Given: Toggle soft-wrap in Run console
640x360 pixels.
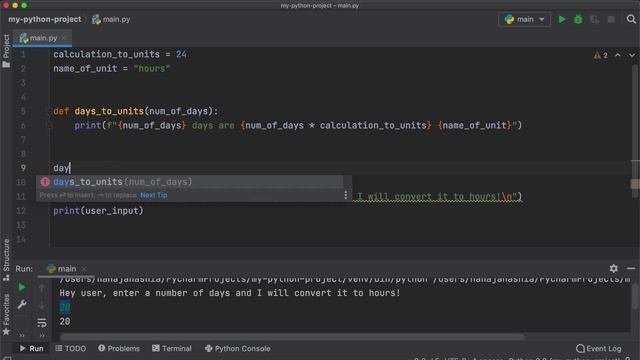Looking at the screenshot, I should coord(42,323).
